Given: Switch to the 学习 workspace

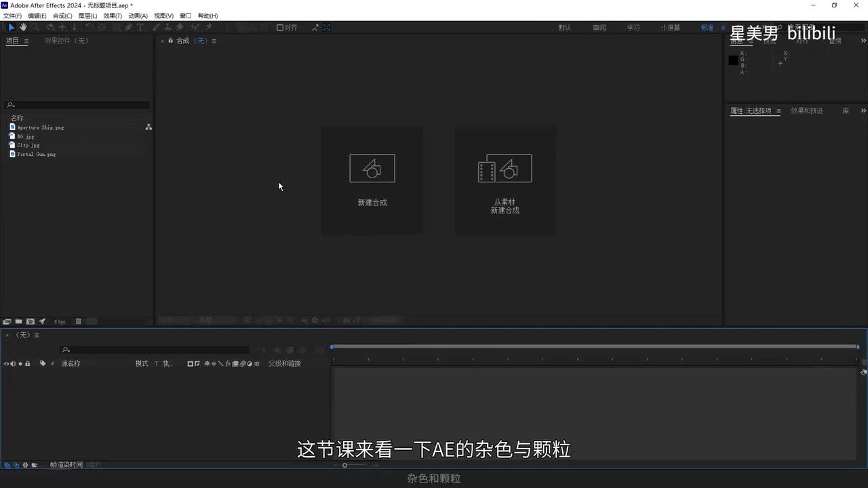Looking at the screenshot, I should pyautogui.click(x=633, y=28).
